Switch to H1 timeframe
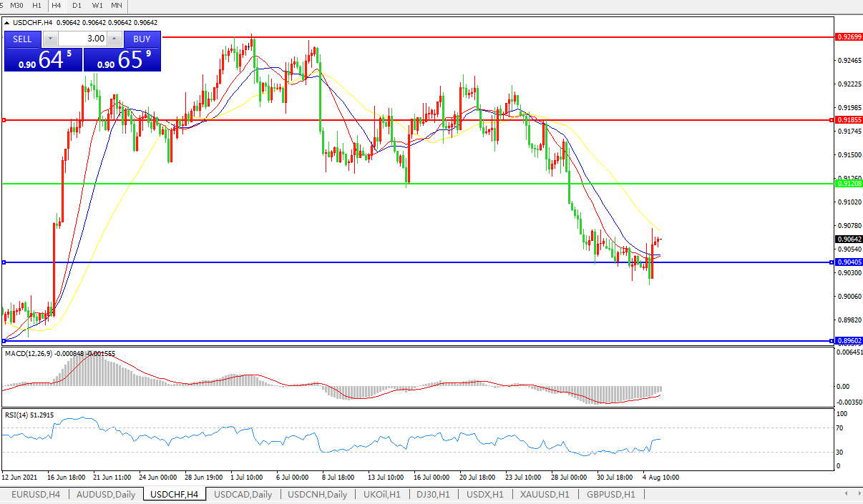The height and width of the screenshot is (504, 863). [x=37, y=5]
